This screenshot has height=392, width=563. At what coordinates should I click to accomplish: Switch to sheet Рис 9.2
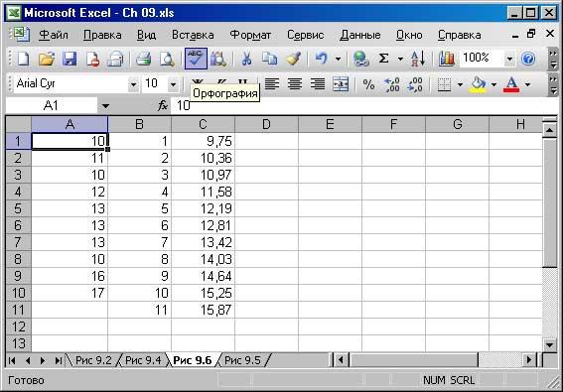(x=93, y=360)
